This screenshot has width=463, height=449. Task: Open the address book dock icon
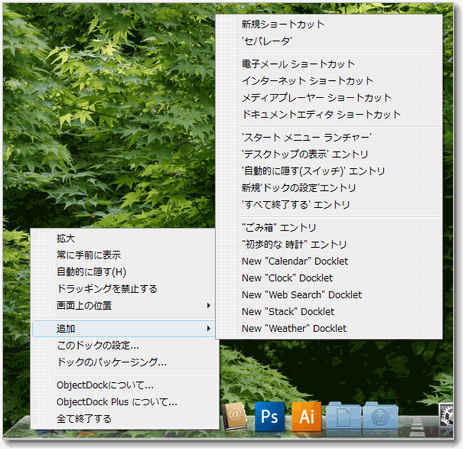235,416
